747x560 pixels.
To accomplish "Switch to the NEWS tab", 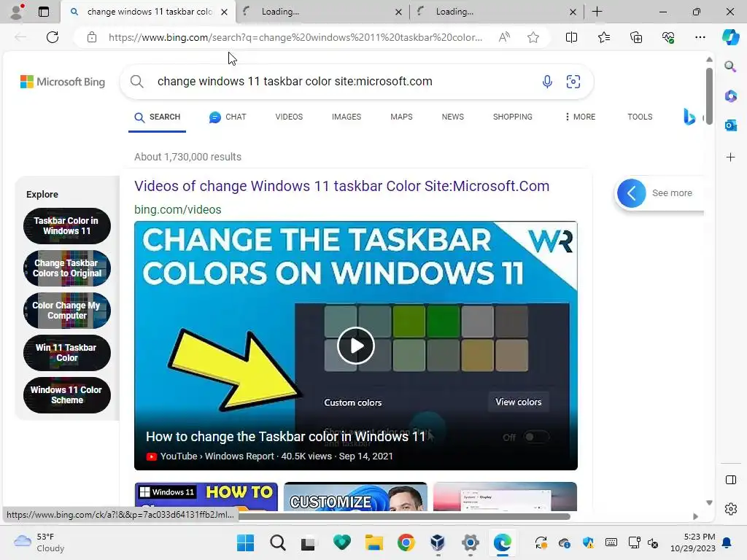I will [452, 117].
